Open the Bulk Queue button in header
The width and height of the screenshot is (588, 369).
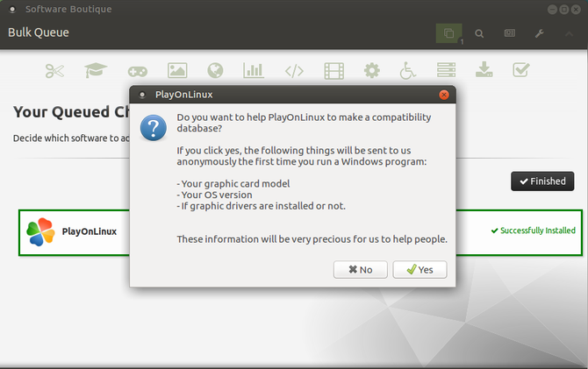[449, 33]
